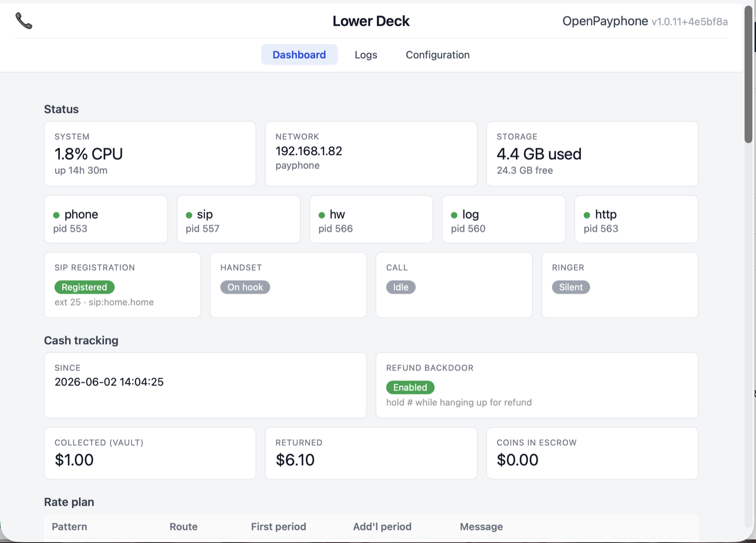Click the On hook handset badge

(245, 287)
